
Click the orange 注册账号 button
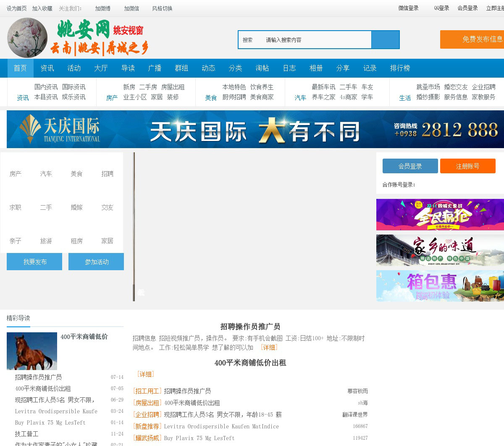pos(467,166)
